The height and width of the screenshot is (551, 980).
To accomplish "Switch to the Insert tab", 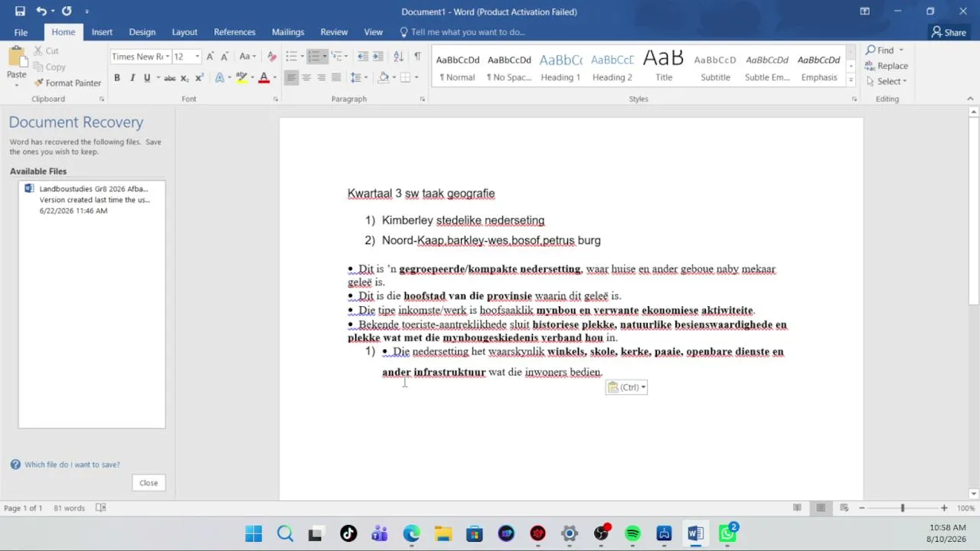I will (102, 32).
